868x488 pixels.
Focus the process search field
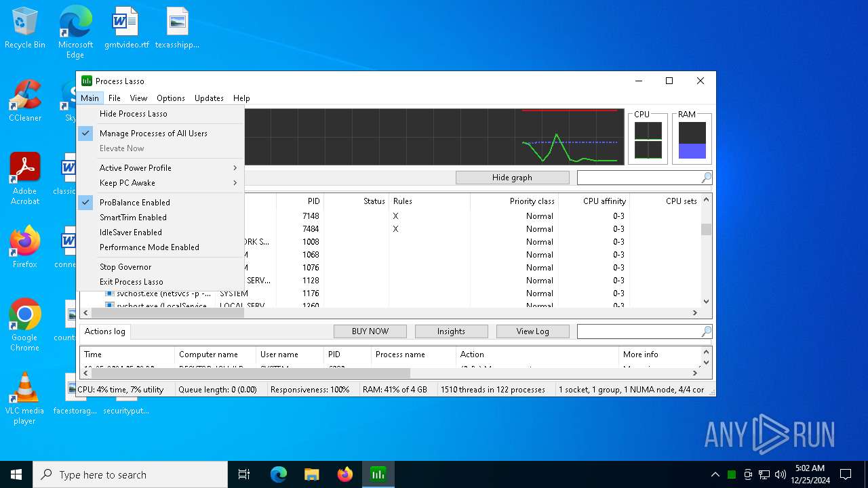tap(639, 178)
